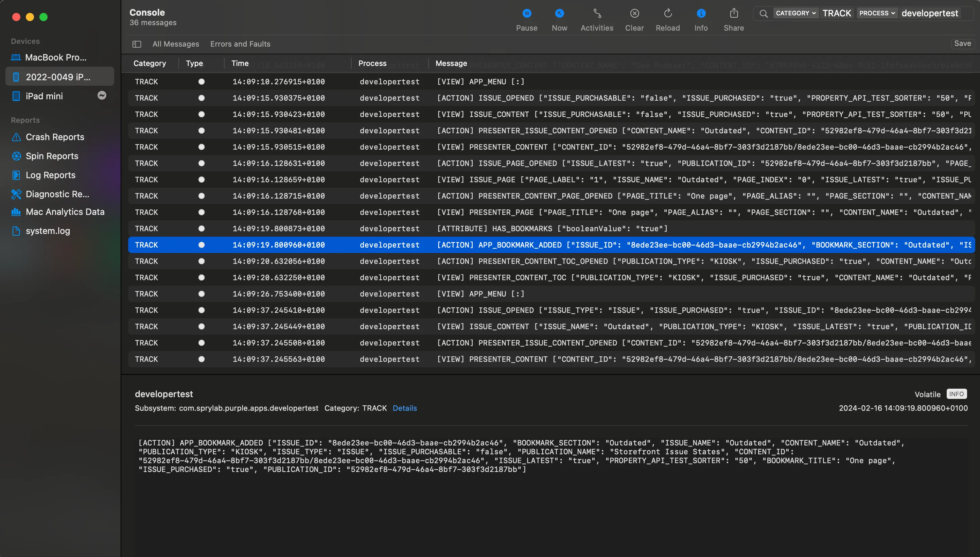Screen dimensions: 980x557
Task: Select the 14:09:15.930481 PRESENTER_ISSUE_CONTENT_OPENED row
Action: pos(551,131)
